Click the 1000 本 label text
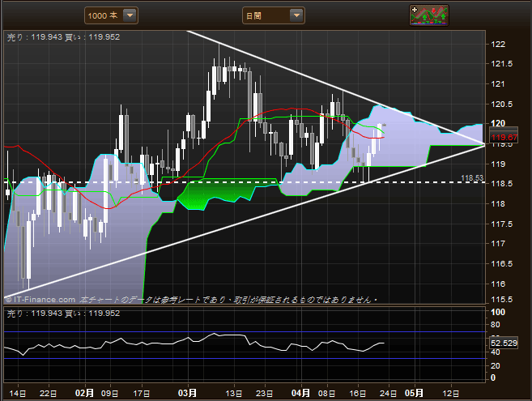 click(103, 15)
